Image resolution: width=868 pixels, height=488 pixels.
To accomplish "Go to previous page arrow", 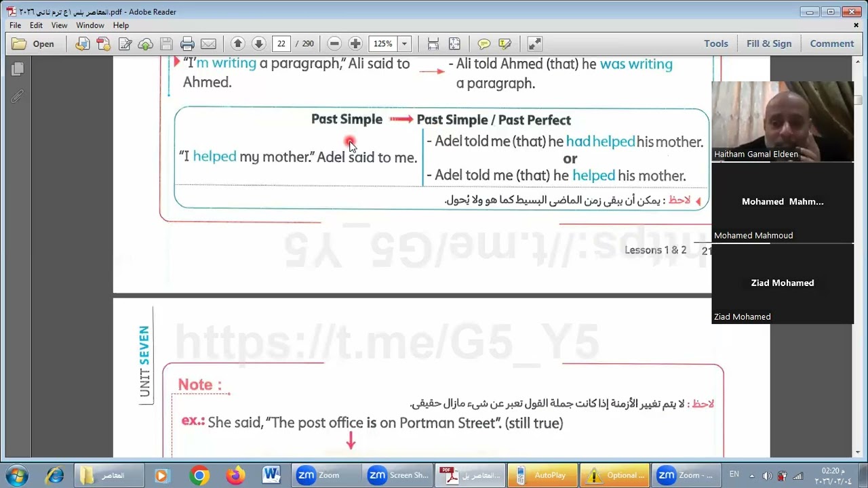I will point(237,44).
